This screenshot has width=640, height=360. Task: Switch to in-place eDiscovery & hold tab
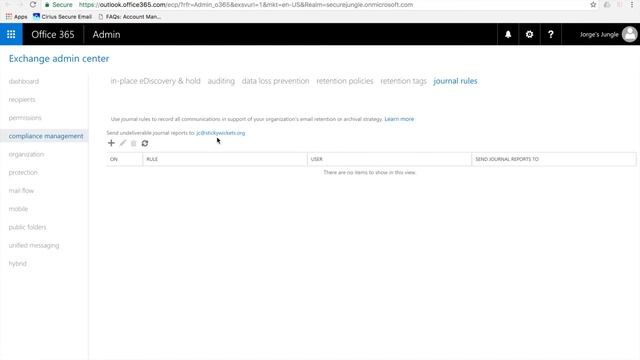tap(155, 81)
